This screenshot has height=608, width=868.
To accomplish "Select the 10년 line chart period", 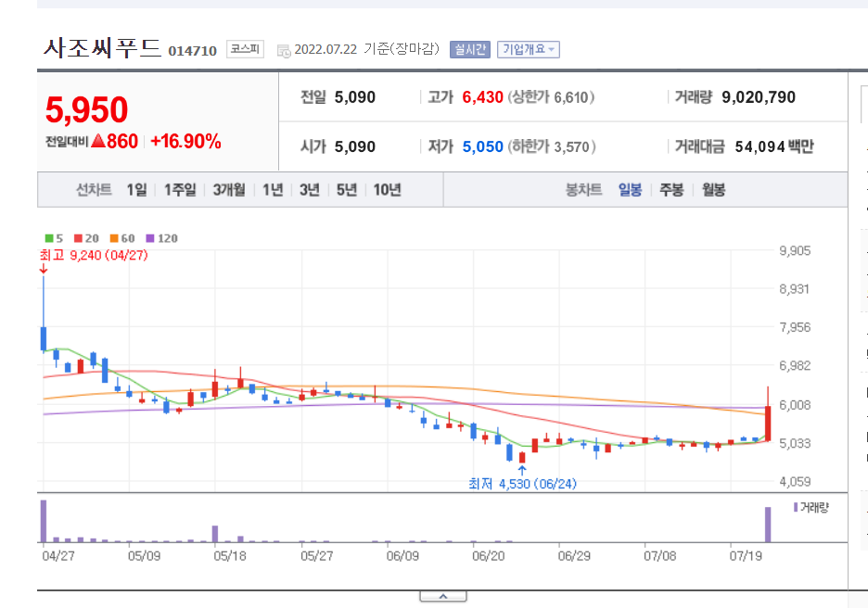I will [x=387, y=190].
